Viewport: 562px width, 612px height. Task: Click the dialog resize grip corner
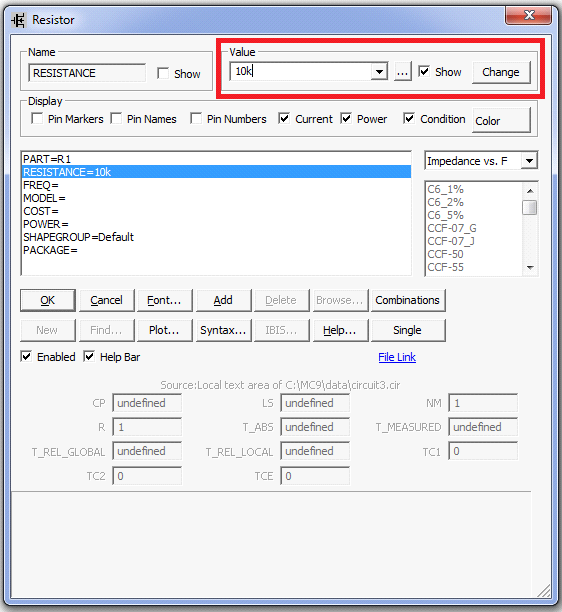coord(544,591)
